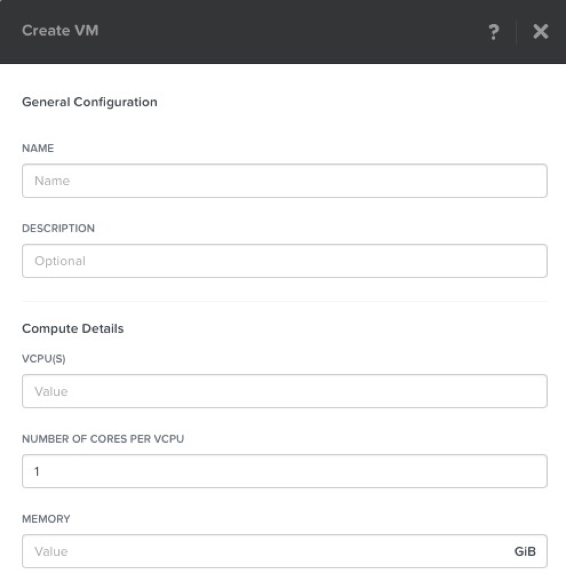Click the Create VM dialog title
Image resolution: width=566 pixels, height=573 pixels.
coord(60,31)
